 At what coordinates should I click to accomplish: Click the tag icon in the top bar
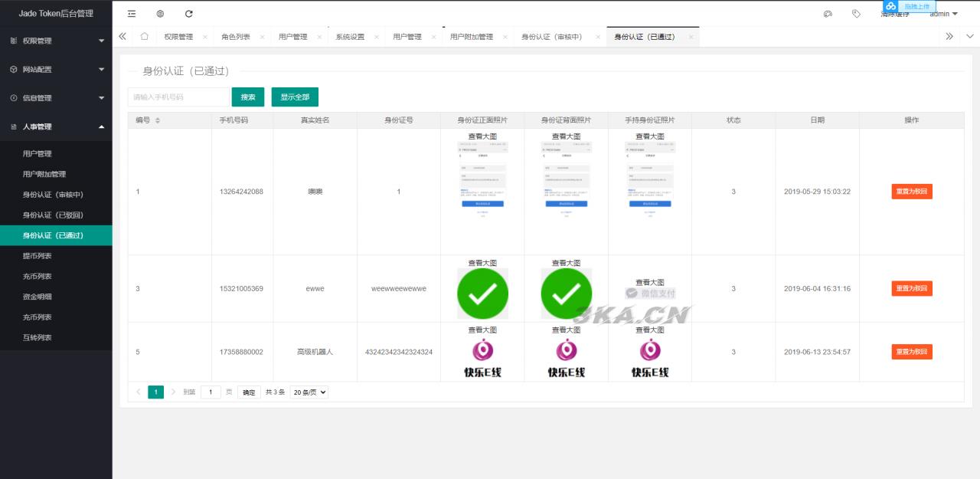[x=856, y=14]
